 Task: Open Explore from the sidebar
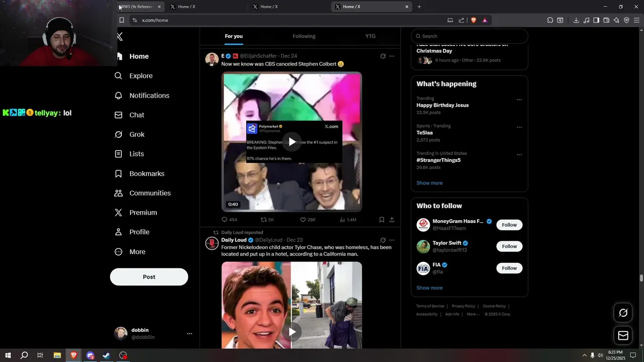pos(134,76)
